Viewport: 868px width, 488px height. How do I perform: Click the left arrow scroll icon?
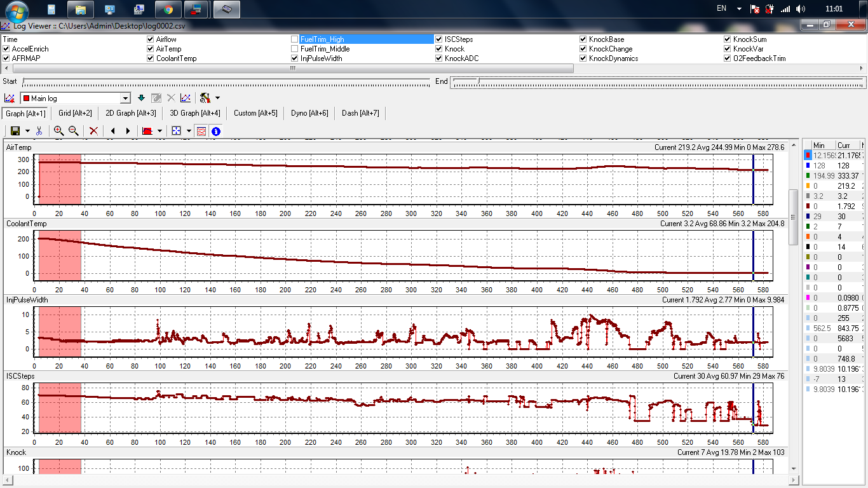(x=112, y=131)
